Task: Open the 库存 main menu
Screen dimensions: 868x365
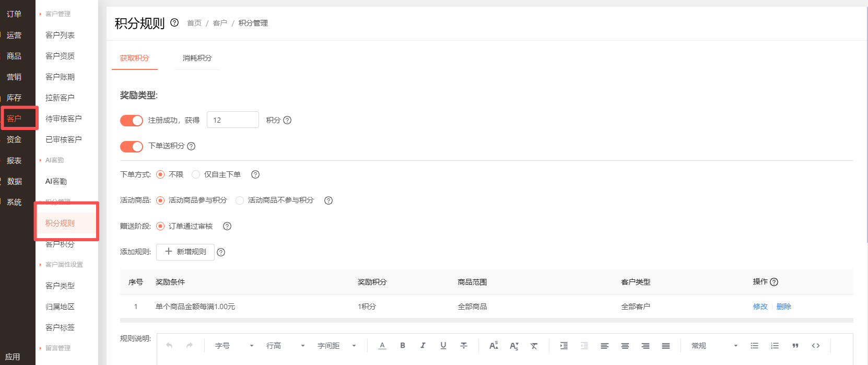Action: pos(14,98)
